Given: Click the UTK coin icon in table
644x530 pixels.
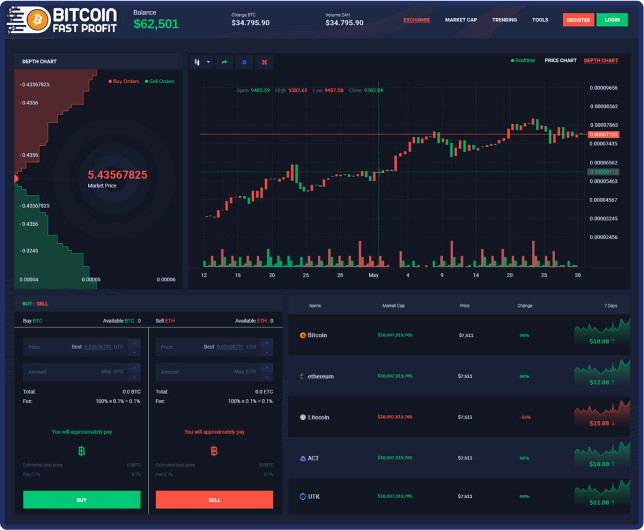Looking at the screenshot, I should click(x=303, y=496).
